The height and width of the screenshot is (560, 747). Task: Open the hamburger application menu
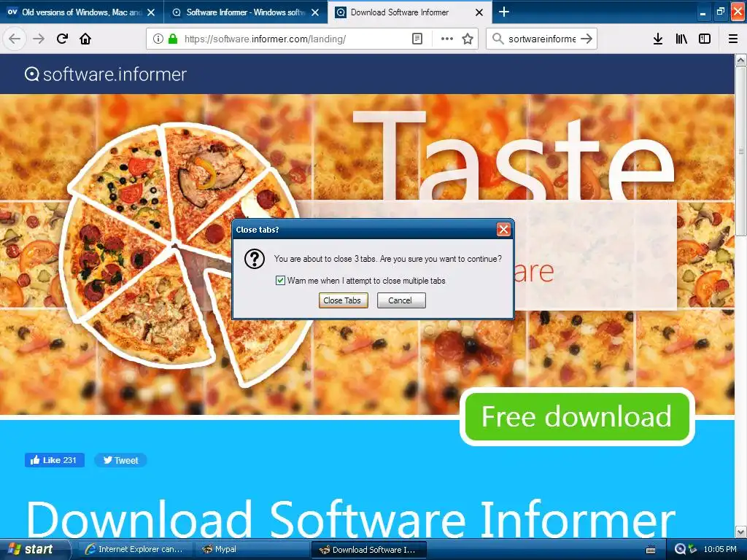(x=733, y=39)
